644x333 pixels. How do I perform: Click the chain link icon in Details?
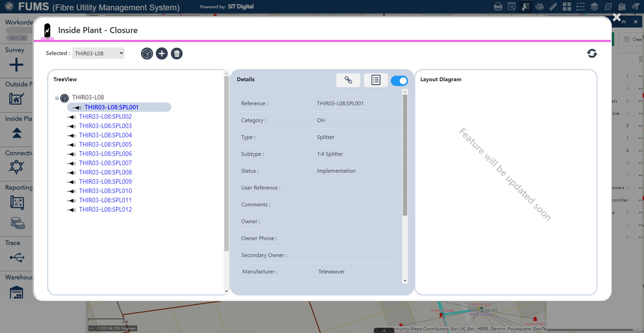click(x=348, y=80)
